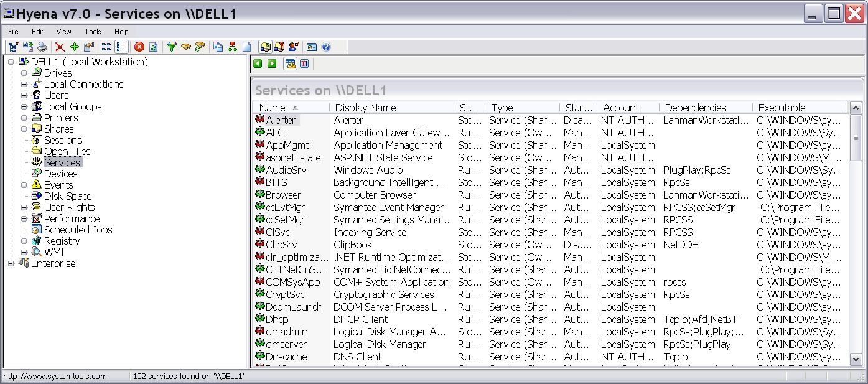
Task: Open the Filter funnel tool in the toolbar
Action: 172,47
